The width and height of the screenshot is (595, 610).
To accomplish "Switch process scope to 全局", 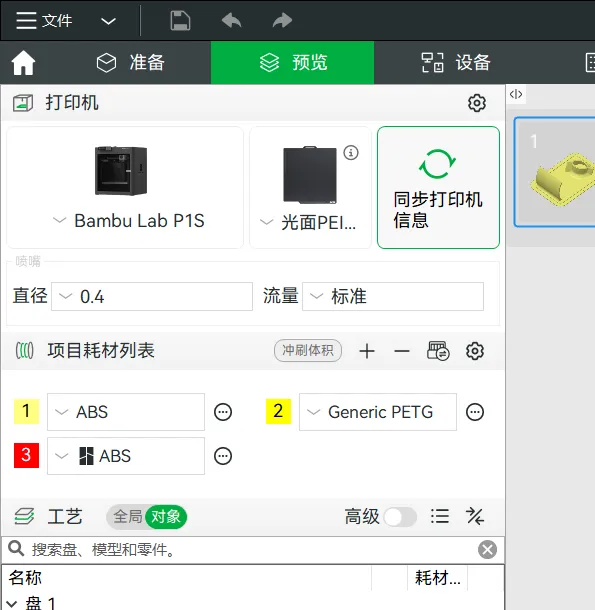I will 127,517.
